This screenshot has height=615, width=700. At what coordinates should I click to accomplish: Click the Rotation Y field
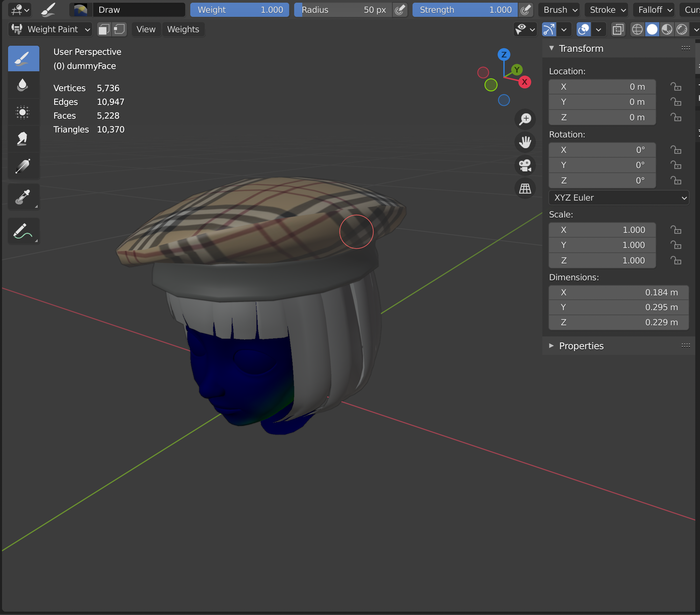point(602,165)
